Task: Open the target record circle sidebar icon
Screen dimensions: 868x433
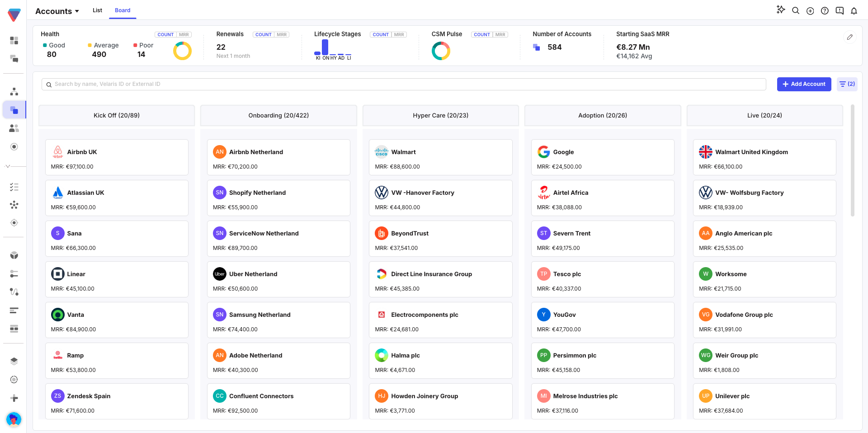Action: click(14, 146)
